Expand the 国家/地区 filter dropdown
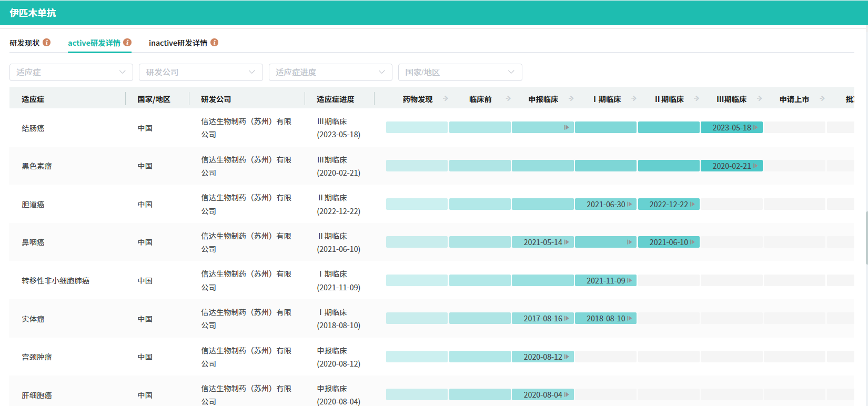This screenshot has height=406, width=868. coord(460,73)
